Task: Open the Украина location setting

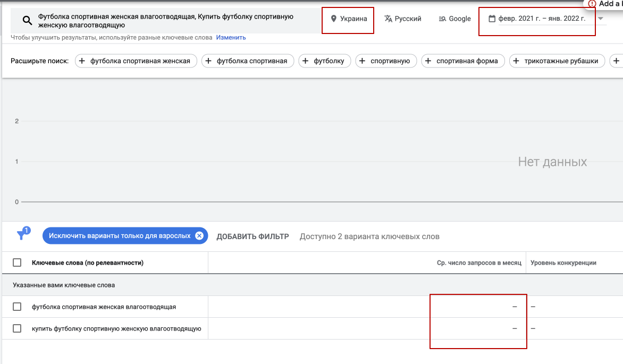Action: 349,19
